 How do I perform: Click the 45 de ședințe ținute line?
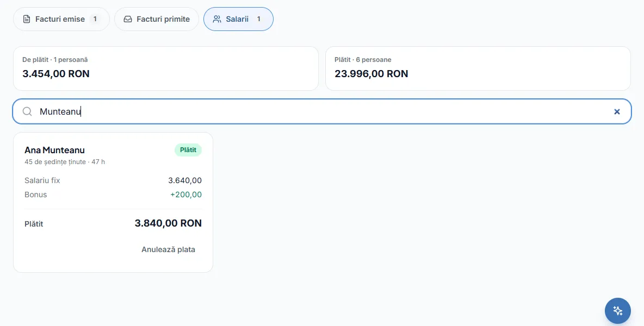[65, 162]
